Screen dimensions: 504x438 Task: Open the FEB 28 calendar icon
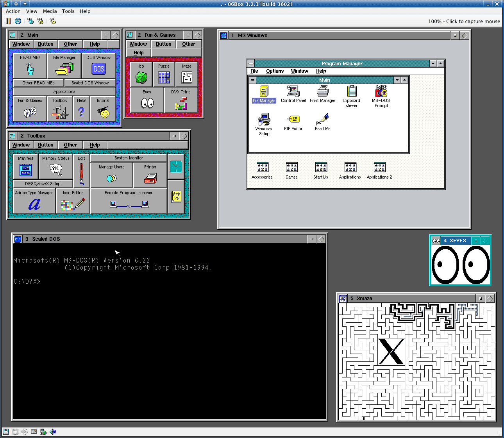(x=176, y=197)
